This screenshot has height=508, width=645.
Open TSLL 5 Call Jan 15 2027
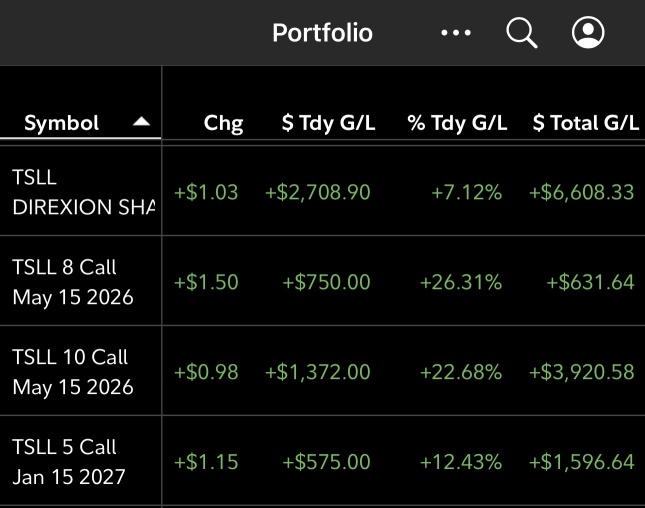81,462
